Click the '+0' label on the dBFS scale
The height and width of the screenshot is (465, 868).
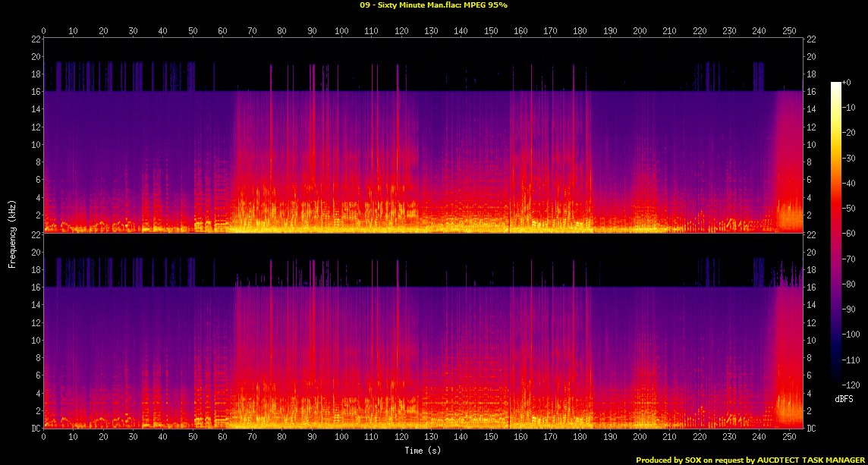(x=848, y=82)
